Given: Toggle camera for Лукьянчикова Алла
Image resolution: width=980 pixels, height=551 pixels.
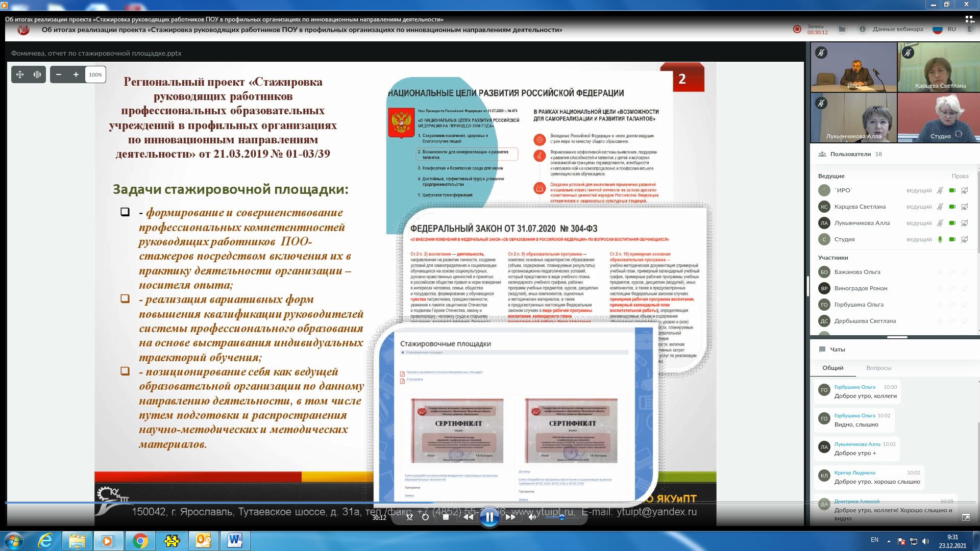Looking at the screenshot, I should (952, 223).
